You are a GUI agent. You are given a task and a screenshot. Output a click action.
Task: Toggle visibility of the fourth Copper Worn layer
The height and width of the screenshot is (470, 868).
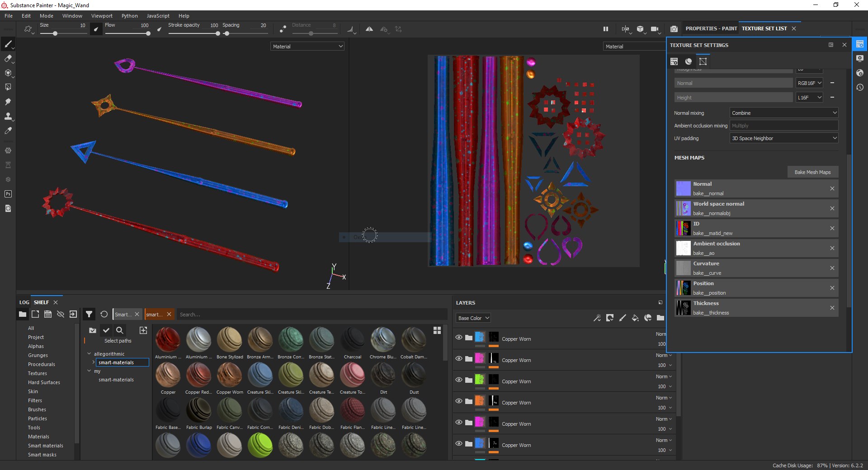click(459, 401)
